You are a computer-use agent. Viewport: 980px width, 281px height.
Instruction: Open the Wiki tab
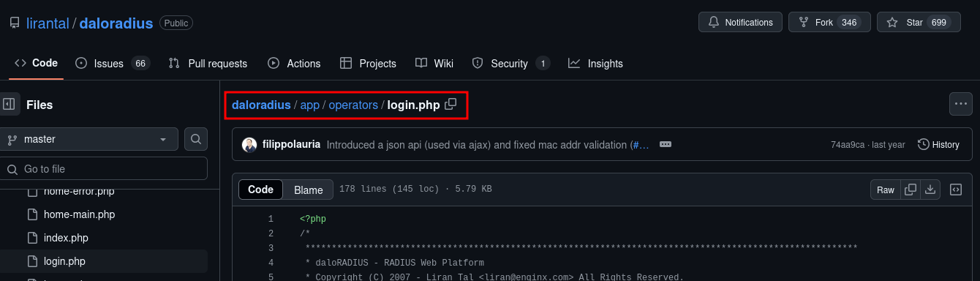coord(434,63)
